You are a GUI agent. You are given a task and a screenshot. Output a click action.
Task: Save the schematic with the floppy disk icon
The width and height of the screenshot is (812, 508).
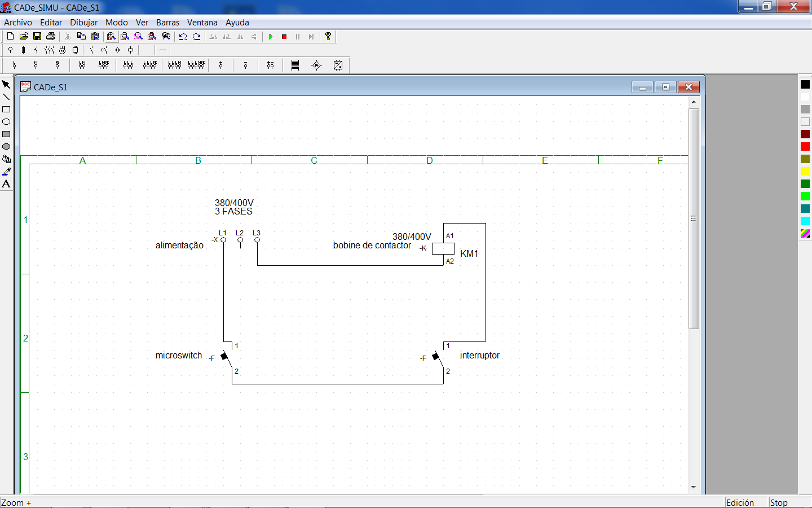(37, 37)
